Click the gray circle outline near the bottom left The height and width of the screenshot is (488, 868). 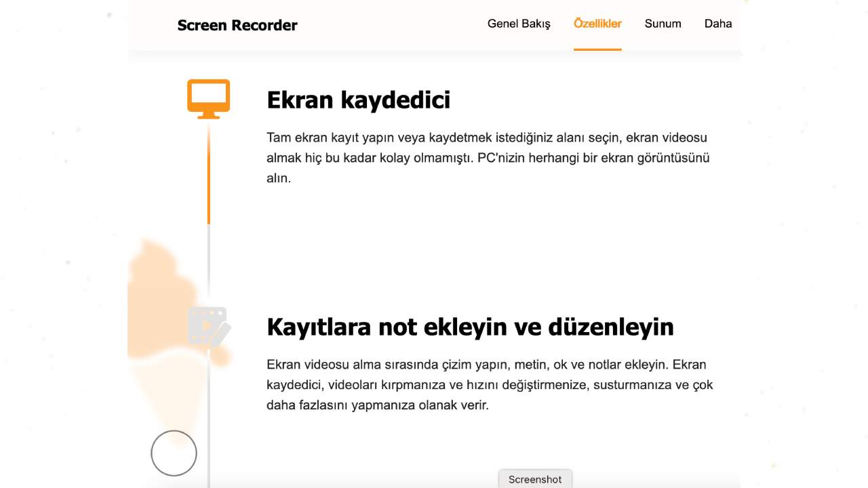point(174,453)
